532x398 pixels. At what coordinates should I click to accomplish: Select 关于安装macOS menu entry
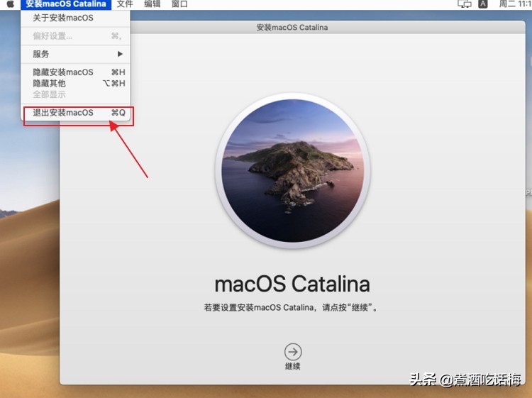[x=75, y=18]
